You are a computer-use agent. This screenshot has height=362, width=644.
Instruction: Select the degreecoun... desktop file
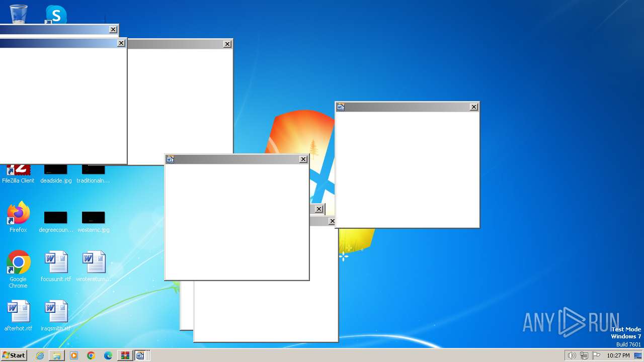tap(56, 222)
